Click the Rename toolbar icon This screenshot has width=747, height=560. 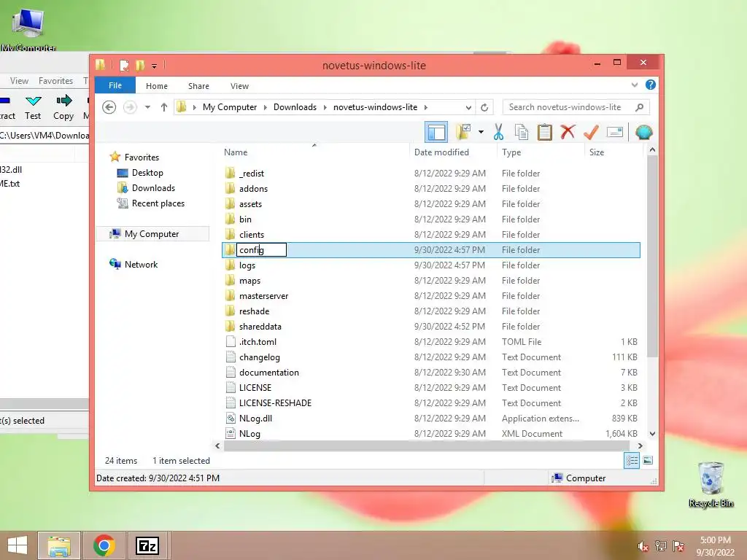tap(614, 132)
